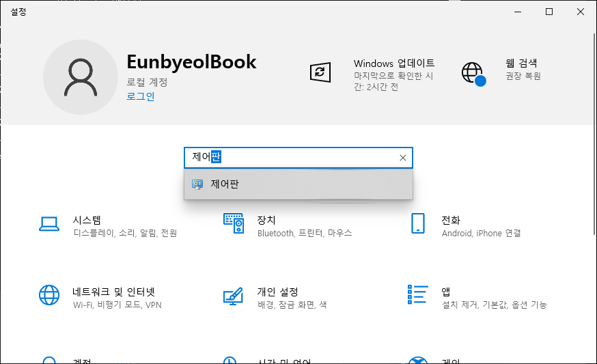Click 웹 검색 title text

(521, 64)
